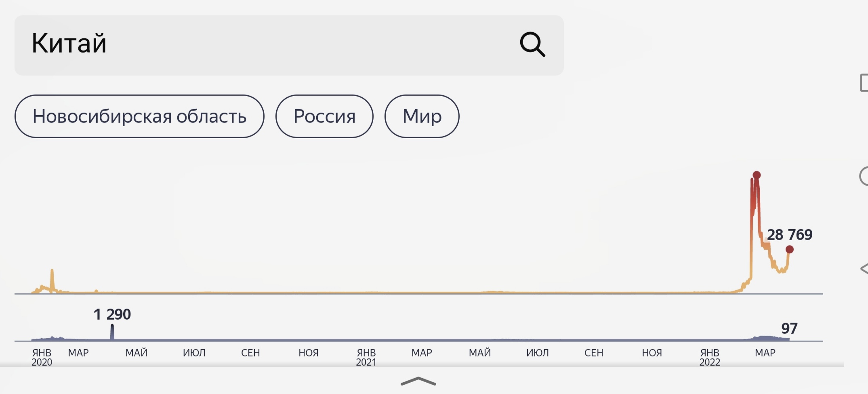Select the Мир region filter
The height and width of the screenshot is (394, 868).
[422, 116]
